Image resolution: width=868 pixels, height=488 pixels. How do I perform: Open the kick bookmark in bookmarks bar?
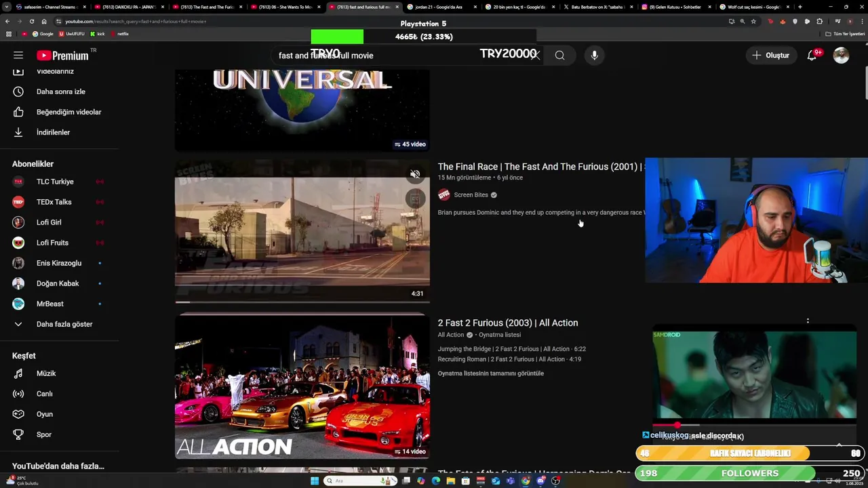98,34
